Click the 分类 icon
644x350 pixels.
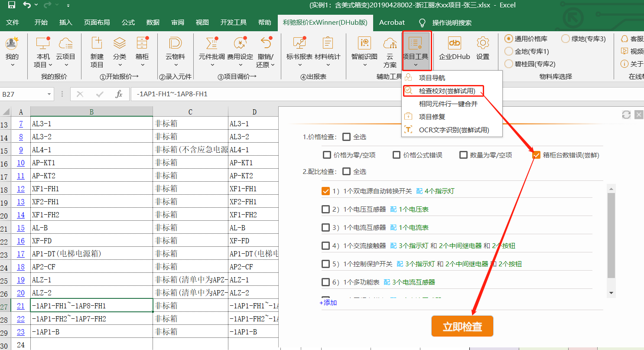[120, 43]
